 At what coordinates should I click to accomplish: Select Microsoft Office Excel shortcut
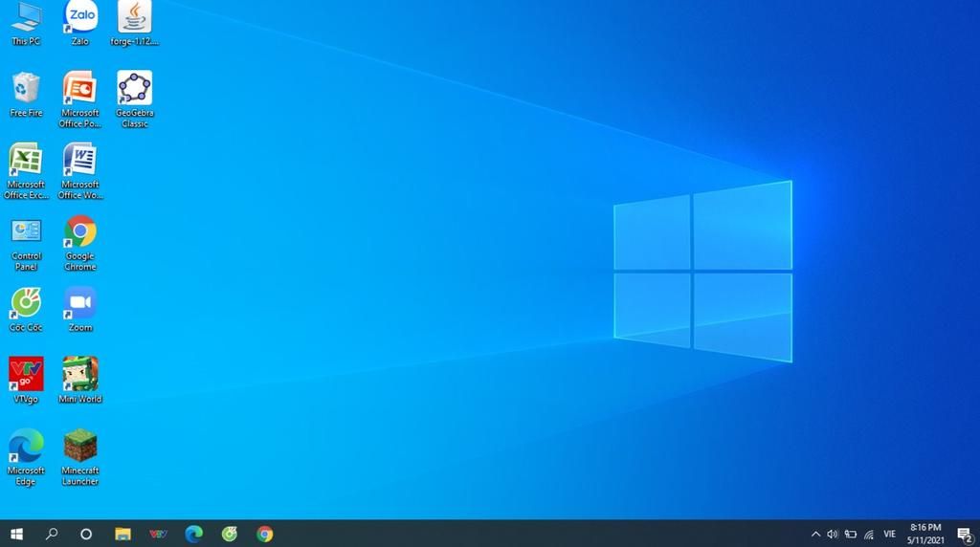click(x=26, y=171)
